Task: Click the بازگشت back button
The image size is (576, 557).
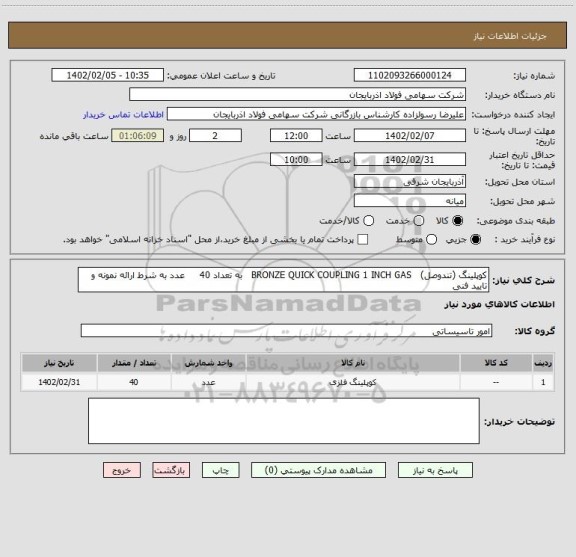Action: pyautogui.click(x=171, y=470)
